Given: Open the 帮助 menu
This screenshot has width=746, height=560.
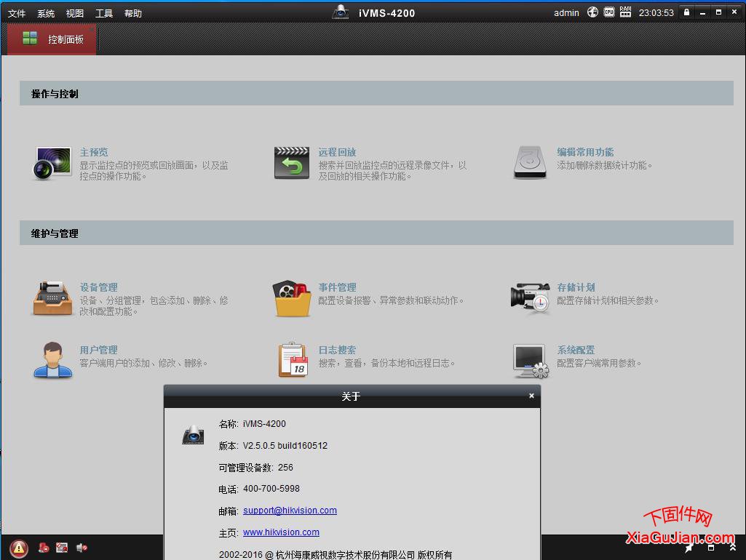Looking at the screenshot, I should 133,13.
